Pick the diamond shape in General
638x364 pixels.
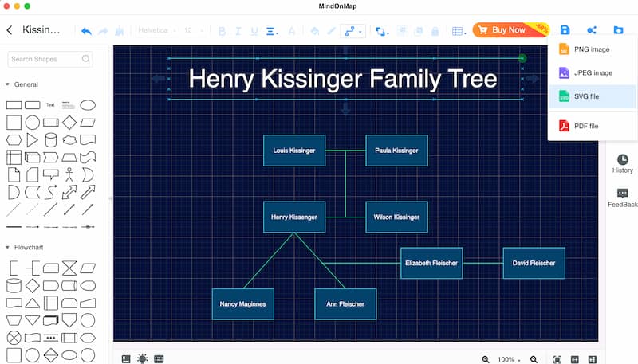[69, 123]
